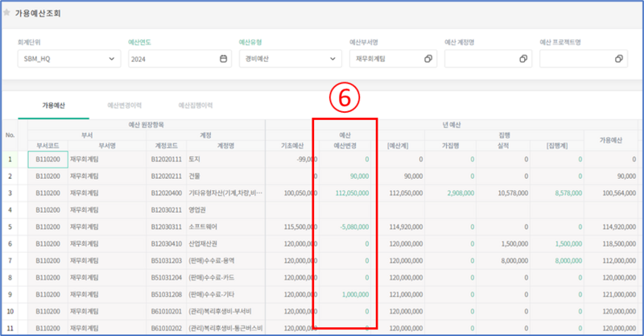Switch to the 예산변경이력 tab
The image size is (644, 336).
[125, 106]
